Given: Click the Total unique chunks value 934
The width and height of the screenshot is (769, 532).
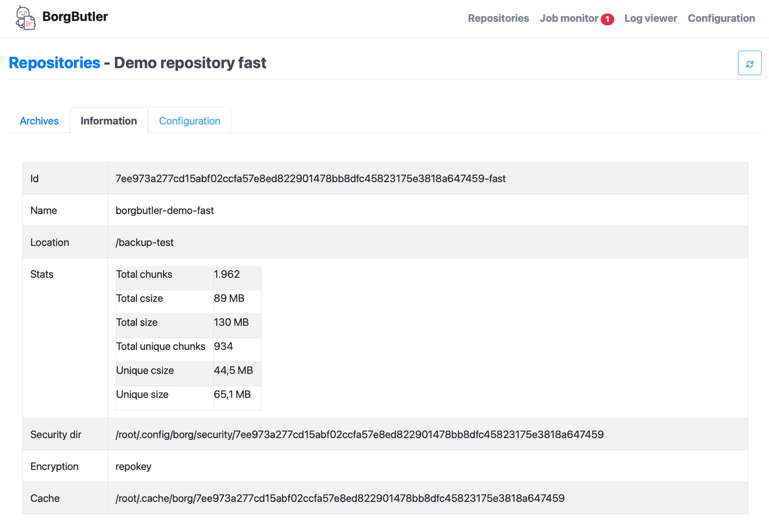Looking at the screenshot, I should 223,346.
